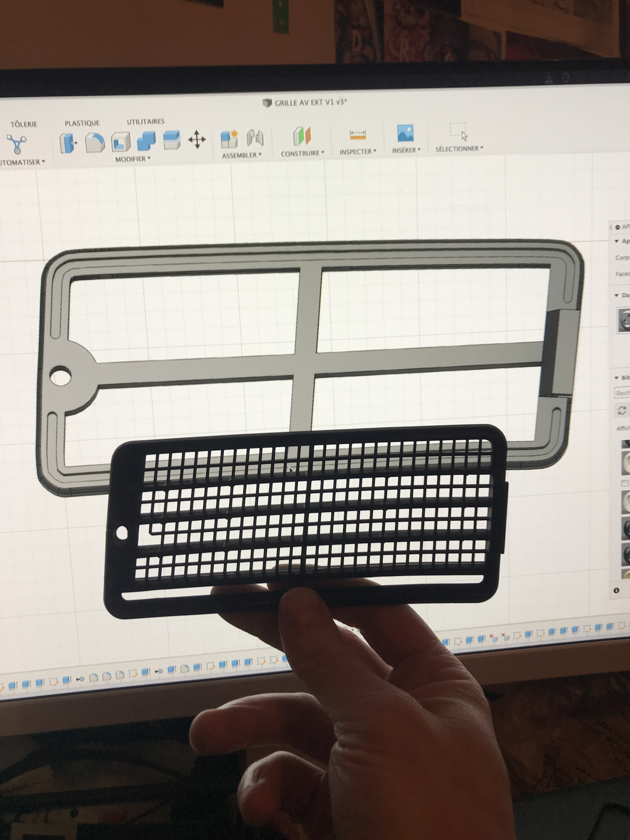Select the Press Pull tool icon
This screenshot has height=840, width=630.
click(68, 143)
